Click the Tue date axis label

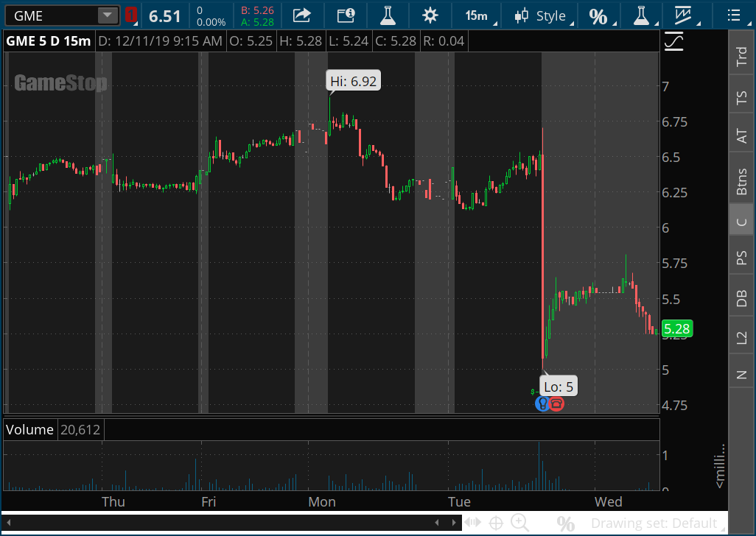(x=459, y=502)
